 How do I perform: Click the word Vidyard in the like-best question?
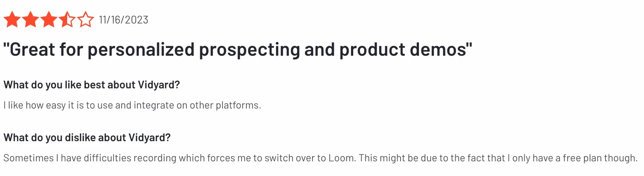(x=158, y=85)
